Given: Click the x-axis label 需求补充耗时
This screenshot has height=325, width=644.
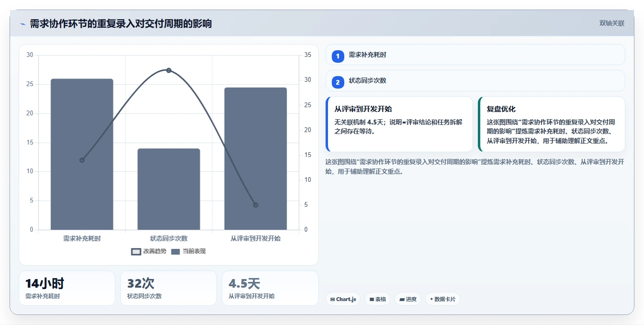Looking at the screenshot, I should (82, 238).
